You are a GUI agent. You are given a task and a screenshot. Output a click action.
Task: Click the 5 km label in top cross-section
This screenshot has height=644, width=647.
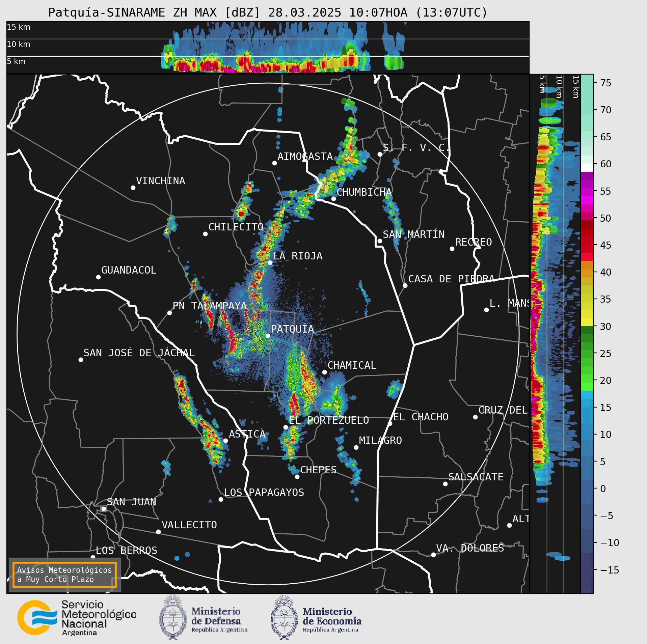(16, 61)
